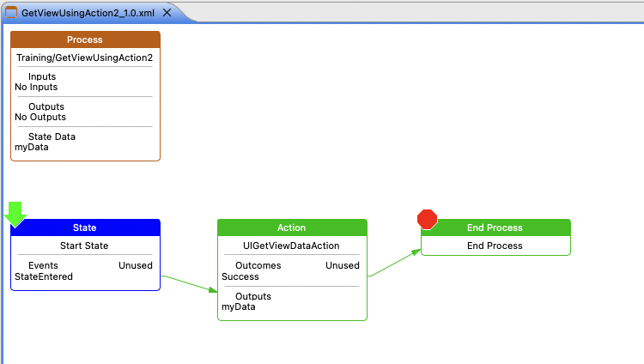Click the Start State label
Viewport: 644px width, 364px height.
pyautogui.click(x=84, y=246)
